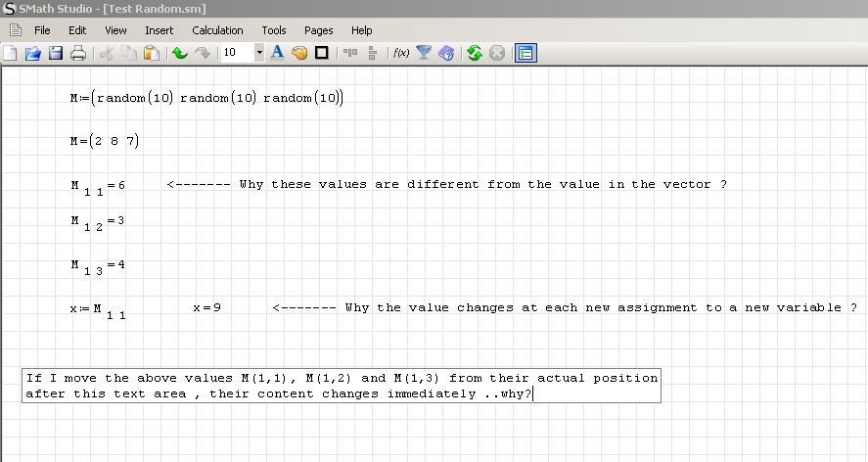Open the Calculation menu

(217, 30)
